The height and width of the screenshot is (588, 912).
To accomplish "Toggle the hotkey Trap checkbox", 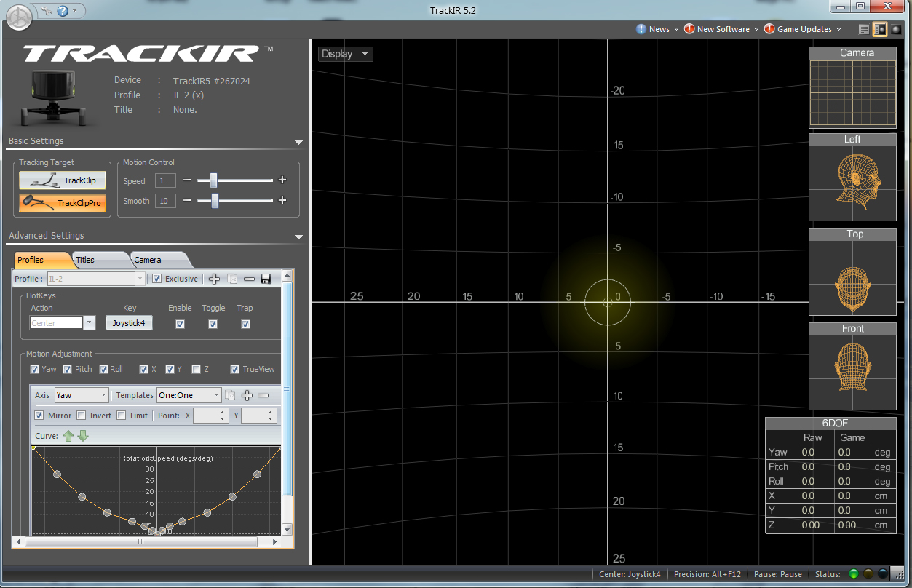I will (x=245, y=324).
